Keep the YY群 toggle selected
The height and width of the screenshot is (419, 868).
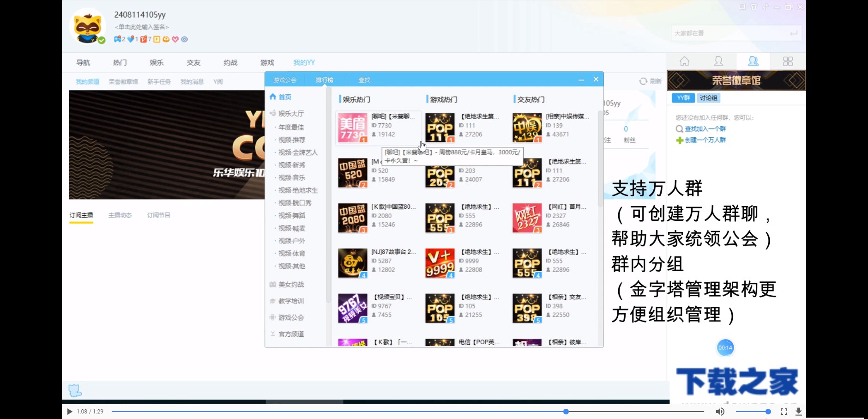(x=683, y=98)
